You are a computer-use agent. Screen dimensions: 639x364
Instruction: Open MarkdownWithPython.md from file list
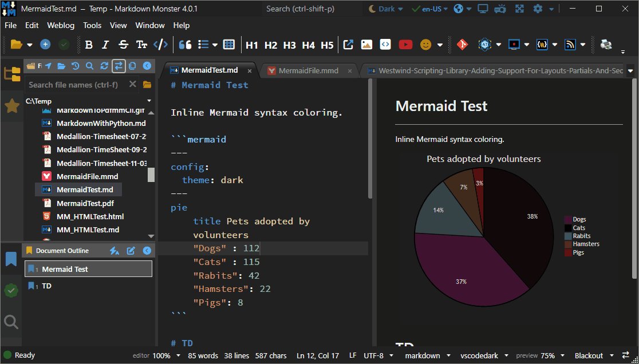(101, 124)
